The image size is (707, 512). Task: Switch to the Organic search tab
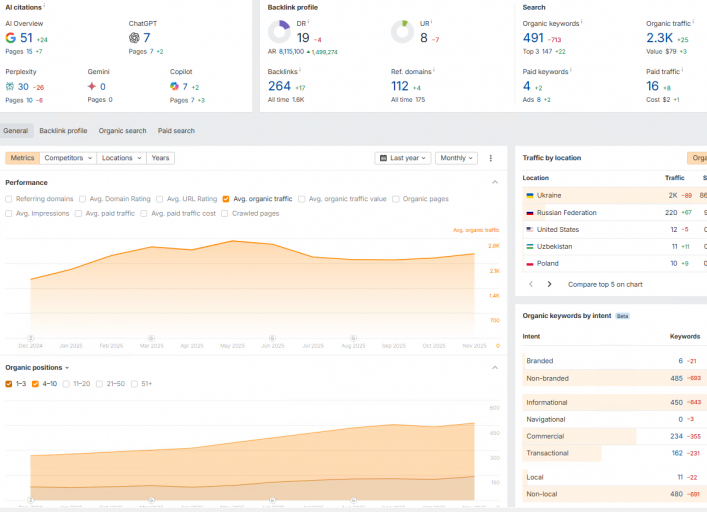coord(123,131)
